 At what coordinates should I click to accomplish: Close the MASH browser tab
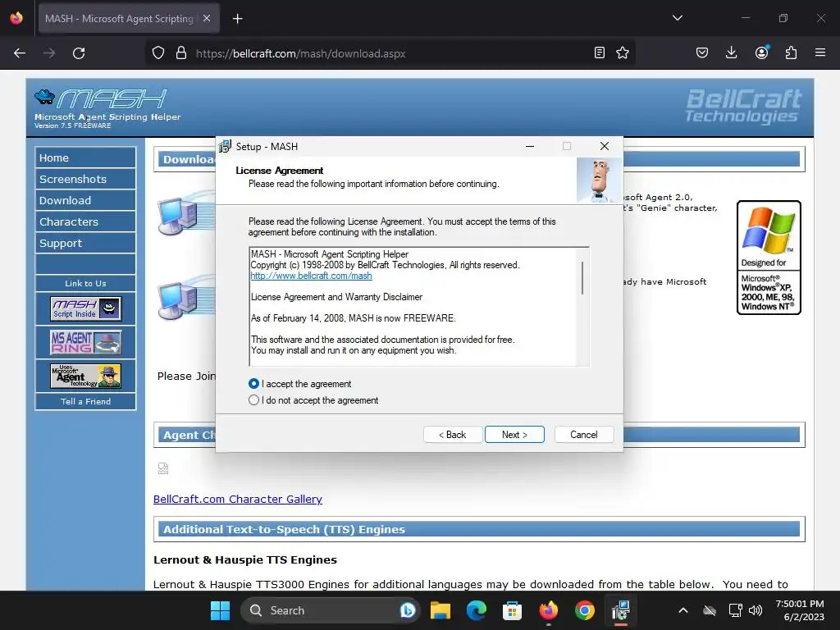coord(207,18)
